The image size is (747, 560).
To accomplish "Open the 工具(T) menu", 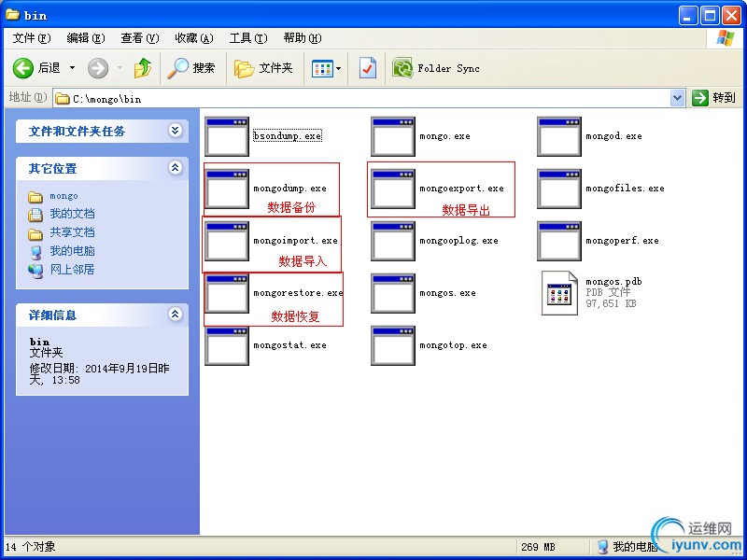I will [248, 38].
